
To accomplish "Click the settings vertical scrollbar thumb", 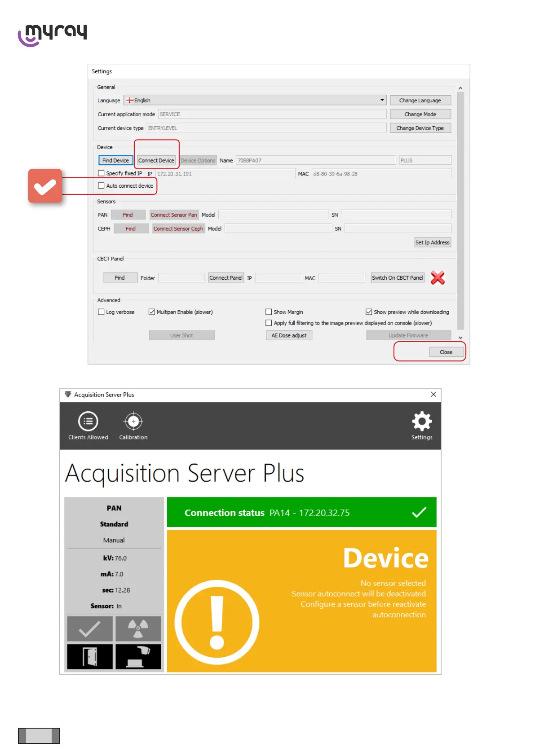I will pos(460,211).
